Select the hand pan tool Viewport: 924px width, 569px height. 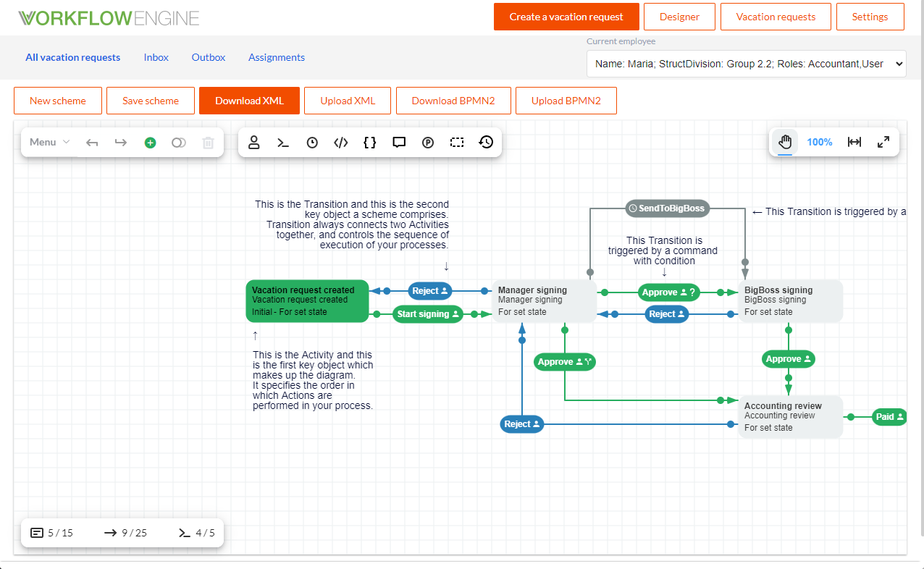(x=785, y=142)
